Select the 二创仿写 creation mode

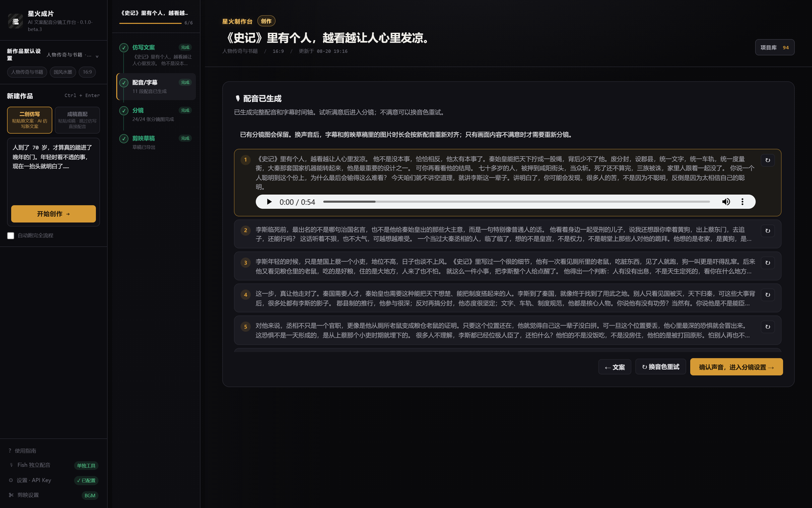coord(30,120)
